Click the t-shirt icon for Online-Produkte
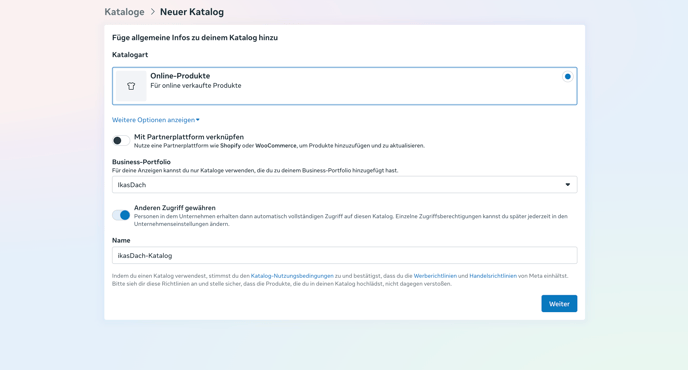Image resolution: width=688 pixels, height=370 pixels. click(131, 86)
